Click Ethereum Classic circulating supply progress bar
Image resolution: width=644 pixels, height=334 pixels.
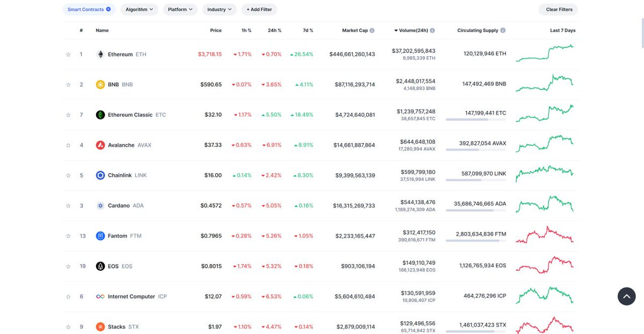point(475,120)
